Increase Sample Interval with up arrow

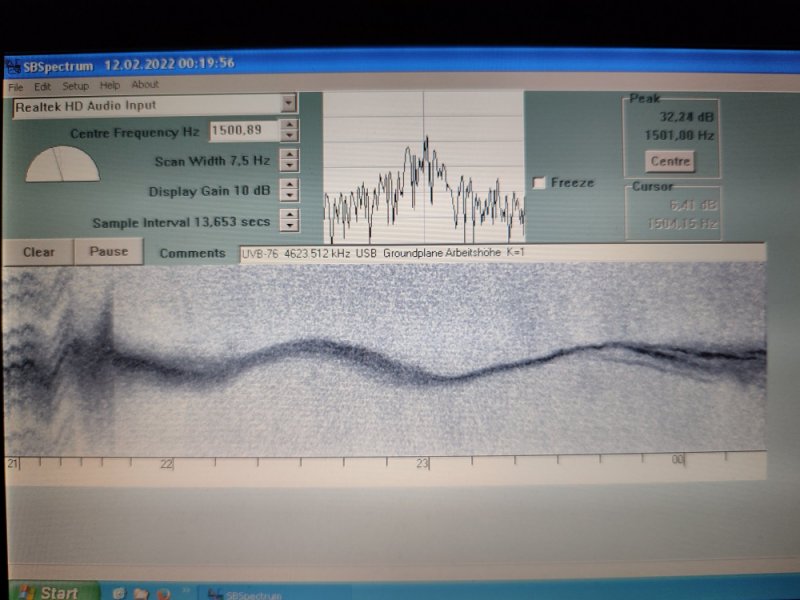click(x=289, y=214)
